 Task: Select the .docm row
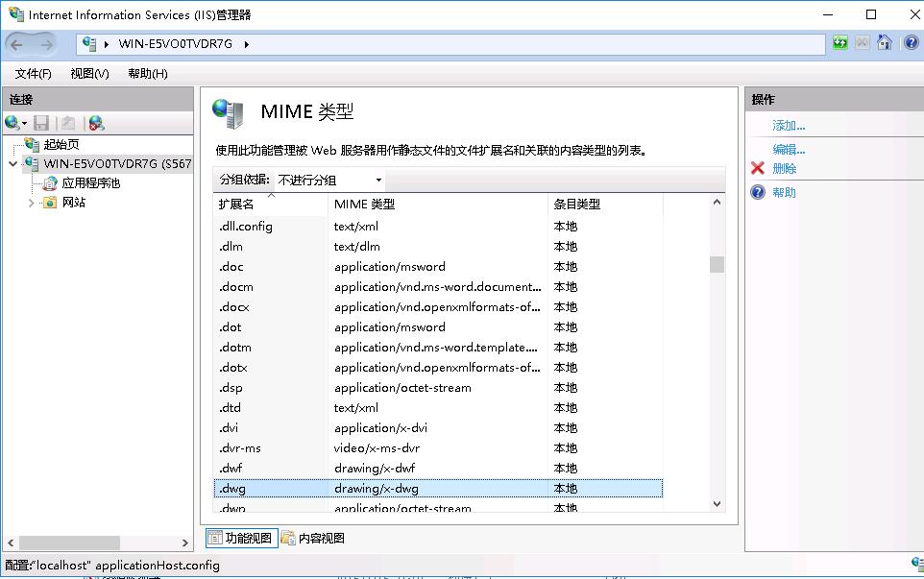[x=438, y=287]
